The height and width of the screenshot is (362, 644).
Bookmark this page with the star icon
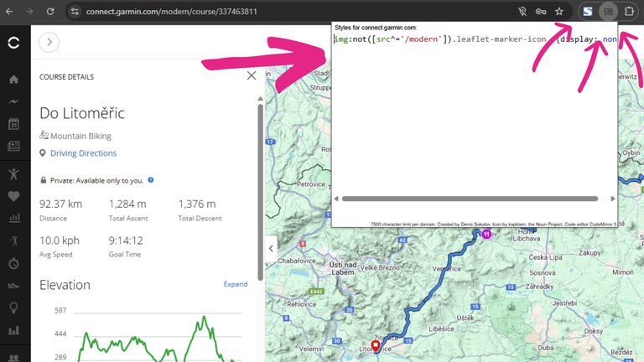[x=559, y=12]
